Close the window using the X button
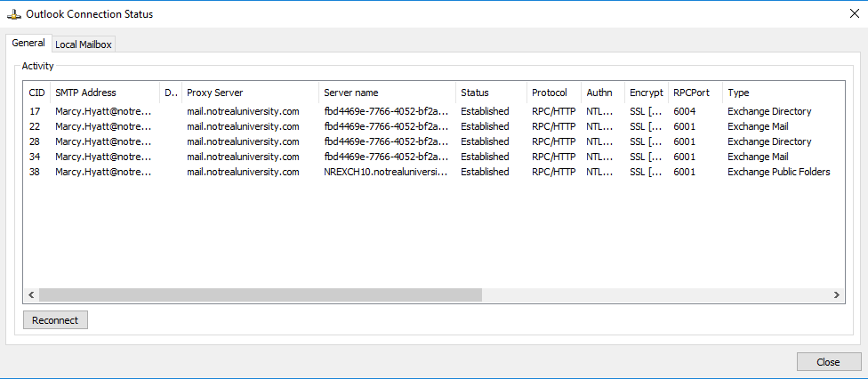 (x=854, y=14)
